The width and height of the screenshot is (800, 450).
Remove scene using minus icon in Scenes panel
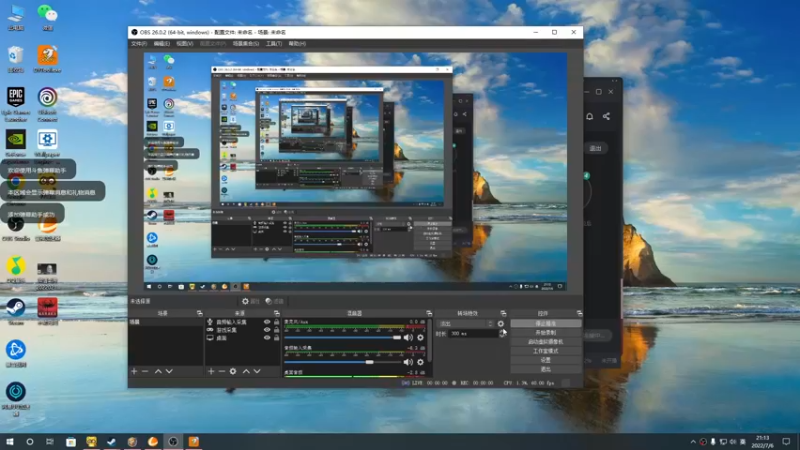coord(145,371)
